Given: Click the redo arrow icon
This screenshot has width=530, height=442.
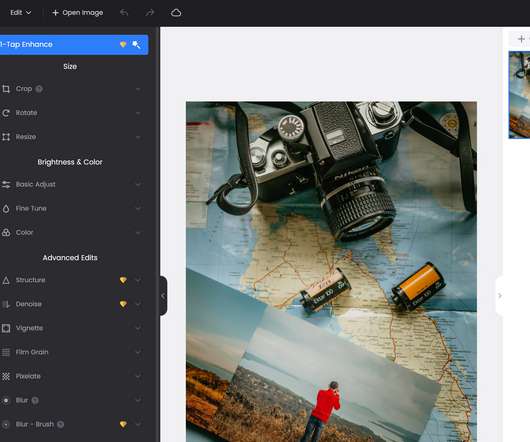Looking at the screenshot, I should point(149,13).
